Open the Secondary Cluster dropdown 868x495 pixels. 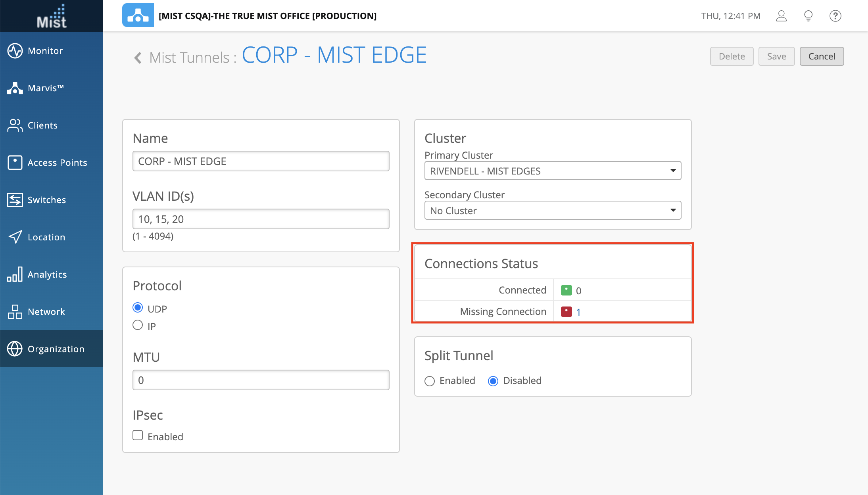pos(553,211)
